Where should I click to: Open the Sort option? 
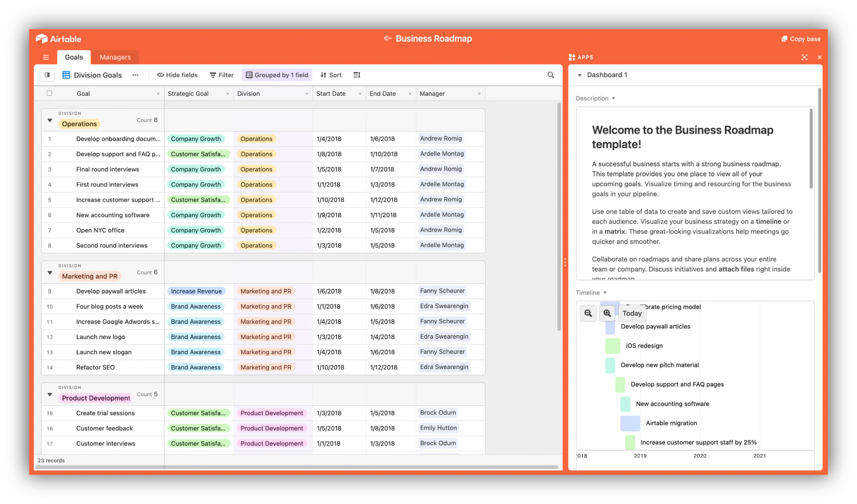pos(331,75)
